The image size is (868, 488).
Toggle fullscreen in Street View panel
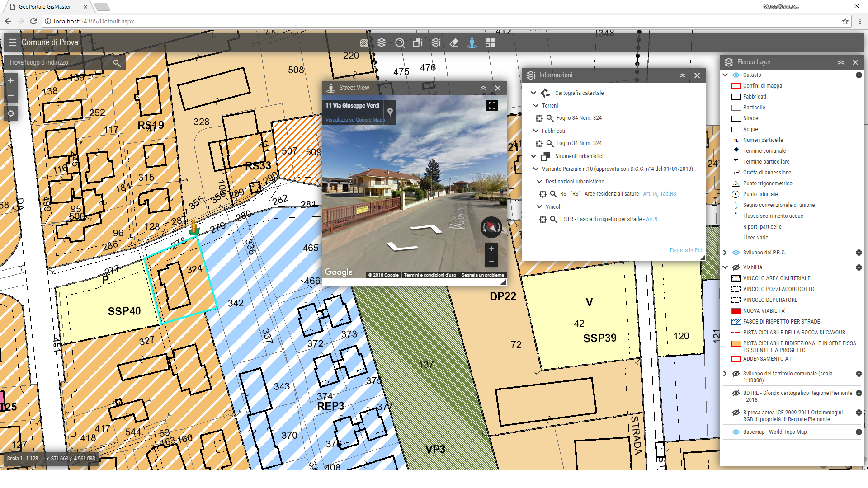point(492,106)
